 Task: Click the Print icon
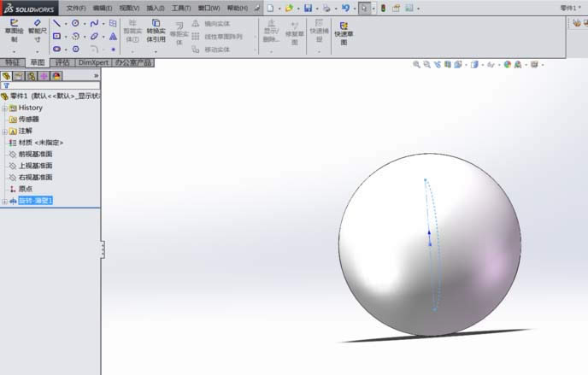(x=326, y=8)
